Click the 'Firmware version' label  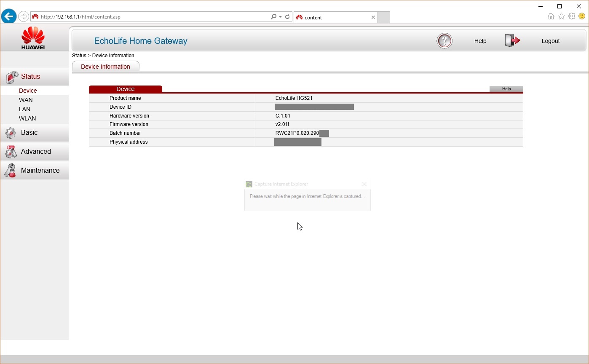129,124
